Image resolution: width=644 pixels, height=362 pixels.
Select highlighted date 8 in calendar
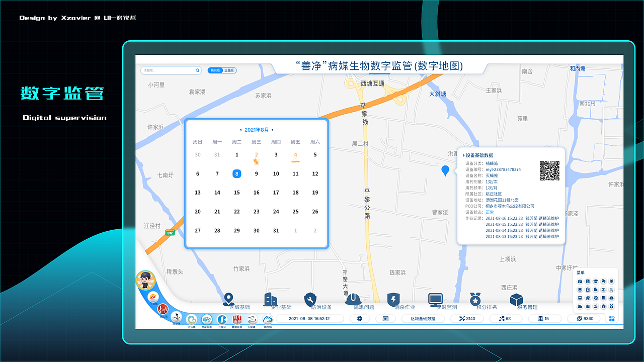tap(237, 173)
